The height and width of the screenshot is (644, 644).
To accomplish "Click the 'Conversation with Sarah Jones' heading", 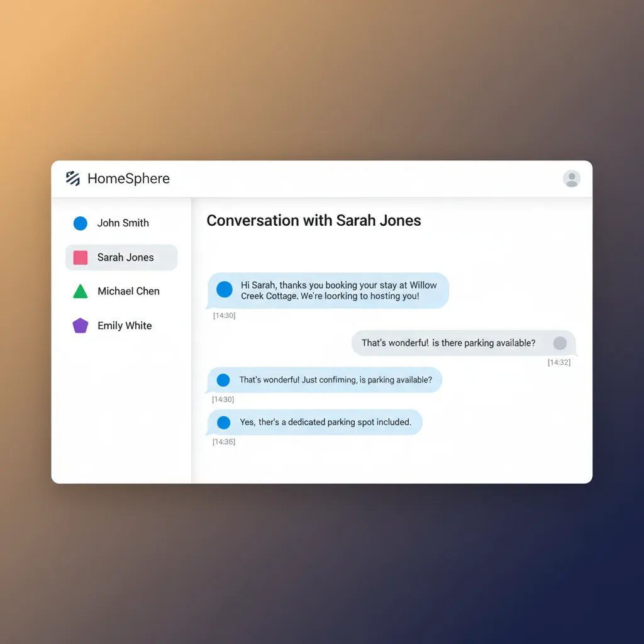I will (314, 221).
